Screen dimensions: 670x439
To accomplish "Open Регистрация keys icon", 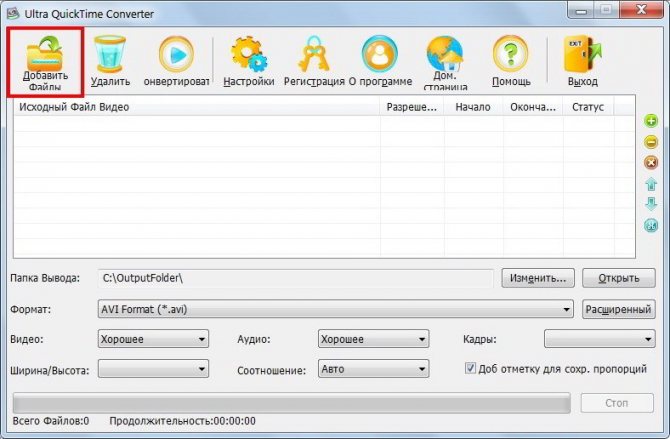I will [314, 54].
